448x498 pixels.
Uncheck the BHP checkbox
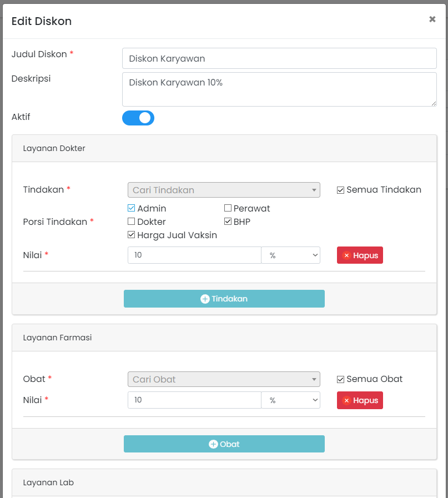tap(228, 222)
